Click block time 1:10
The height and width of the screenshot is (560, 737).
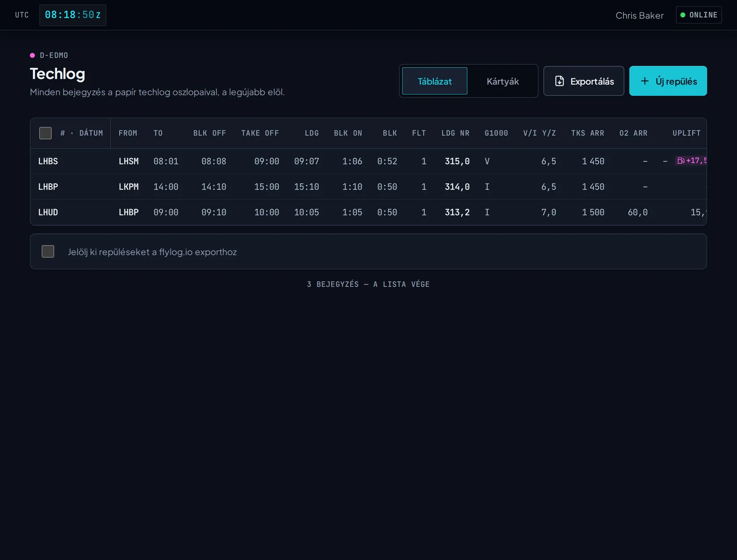(x=352, y=187)
